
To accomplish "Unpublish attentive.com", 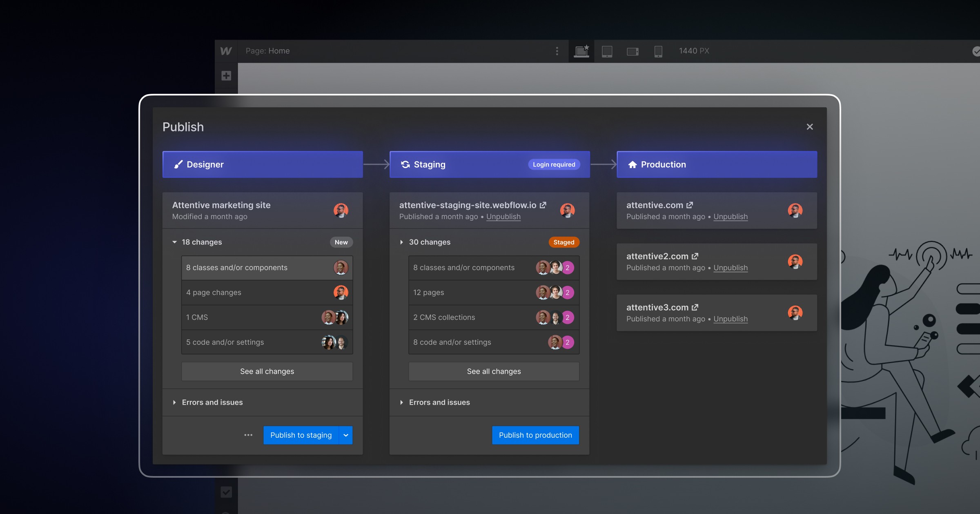I will [731, 217].
